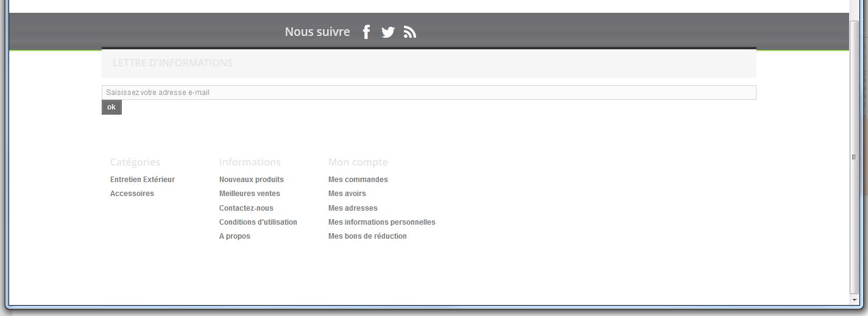Go to Mes adresses
The height and width of the screenshot is (316, 868).
point(353,208)
